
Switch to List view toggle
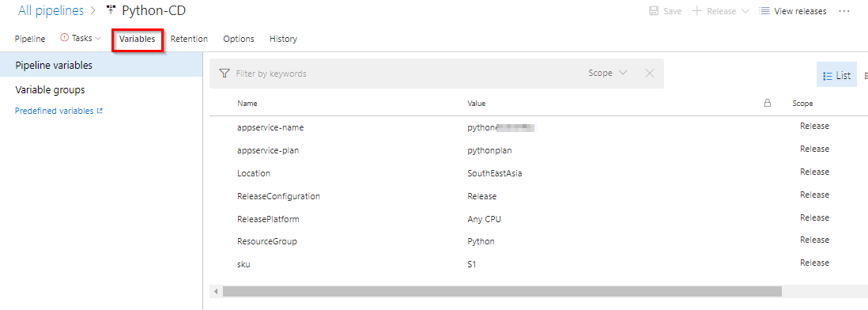coord(836,75)
